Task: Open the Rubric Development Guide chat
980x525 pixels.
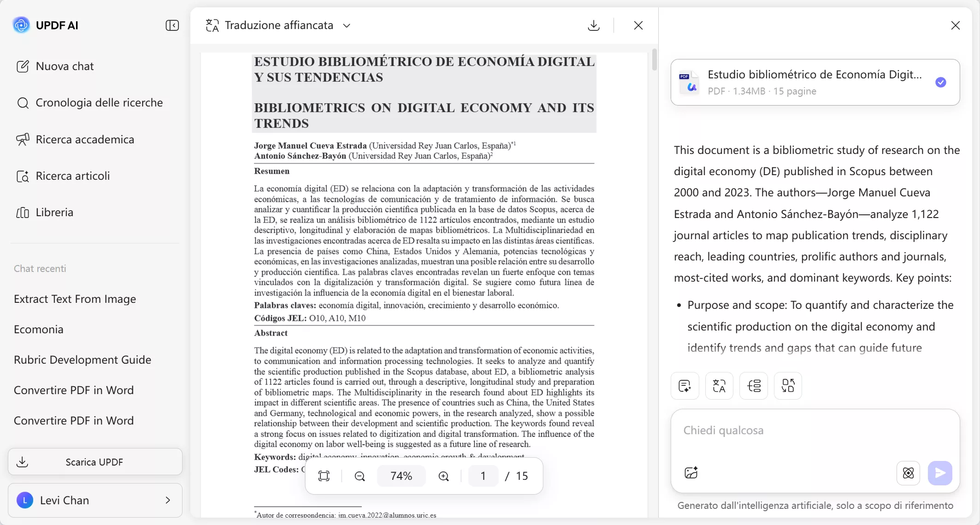Action: (x=83, y=360)
